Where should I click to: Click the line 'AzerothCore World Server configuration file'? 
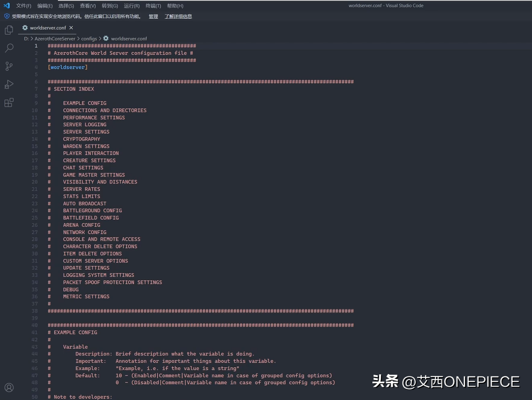click(120, 53)
